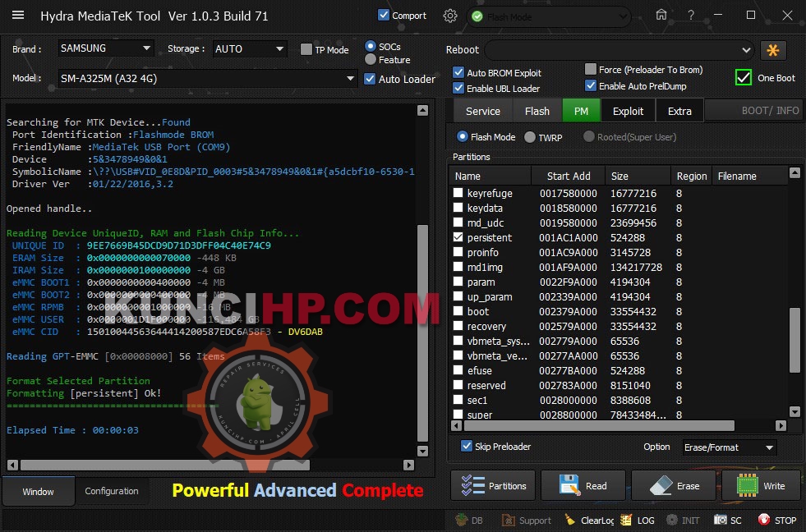Click the BOOT/ INFO button

(753, 110)
